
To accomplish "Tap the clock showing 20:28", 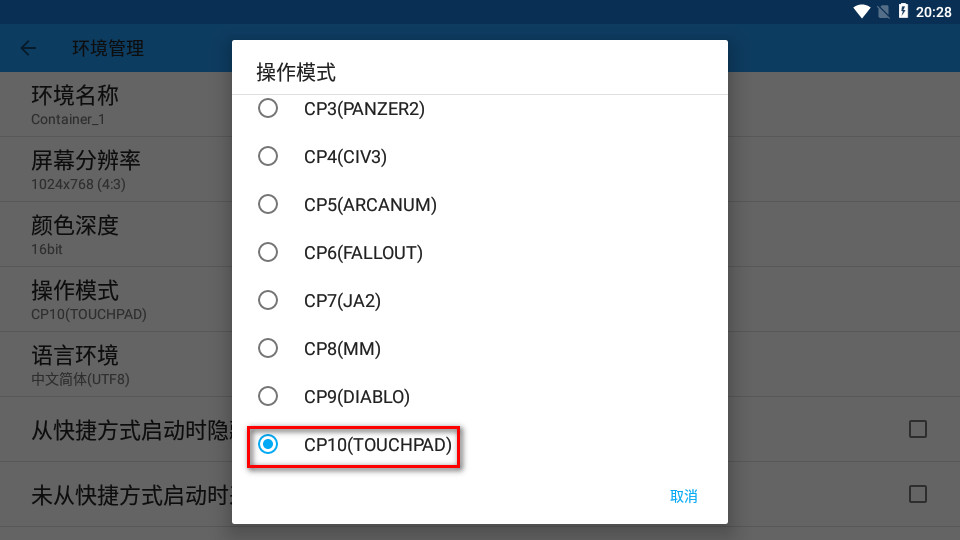I will coord(933,12).
